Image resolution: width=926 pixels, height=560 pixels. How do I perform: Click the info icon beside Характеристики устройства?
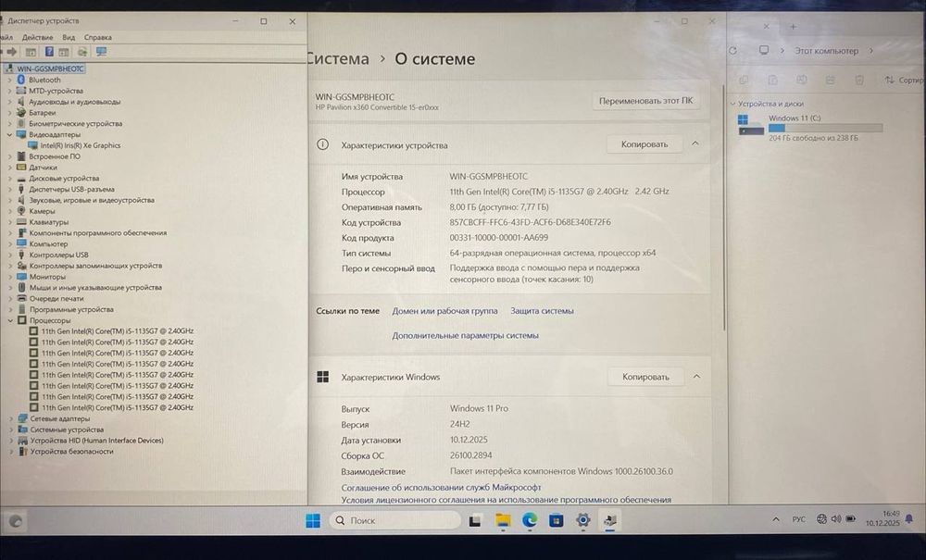click(322, 144)
